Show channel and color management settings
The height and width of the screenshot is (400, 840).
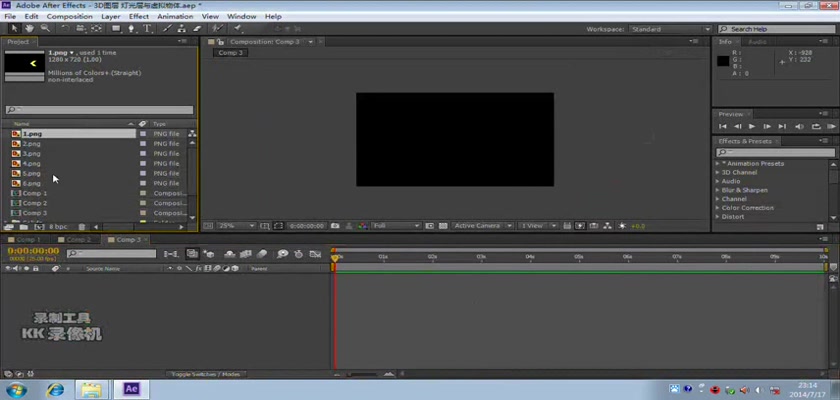click(x=362, y=226)
